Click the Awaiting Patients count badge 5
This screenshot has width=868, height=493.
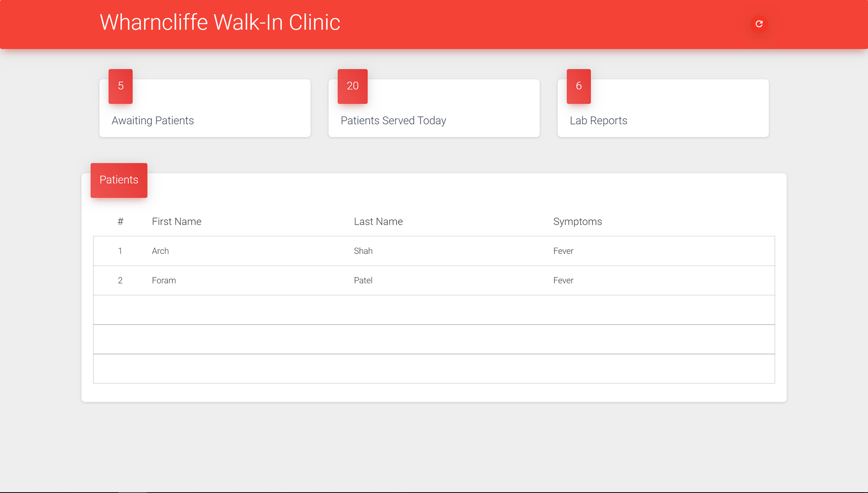click(120, 86)
